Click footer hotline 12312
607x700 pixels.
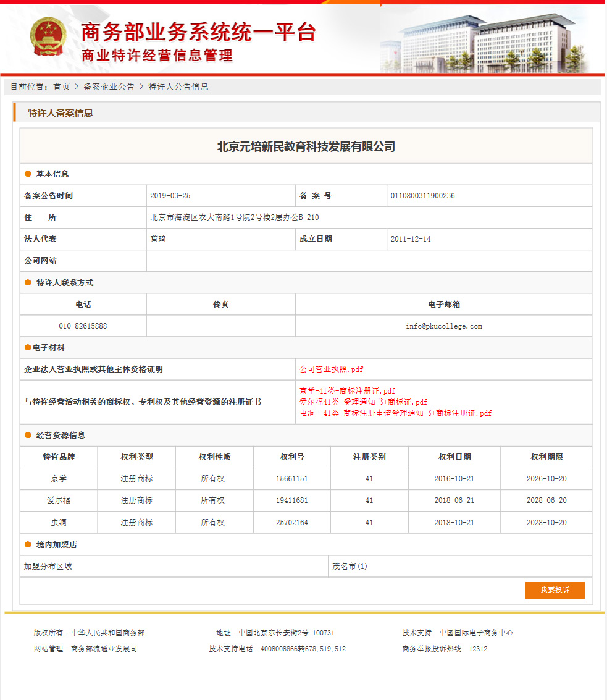pos(478,649)
